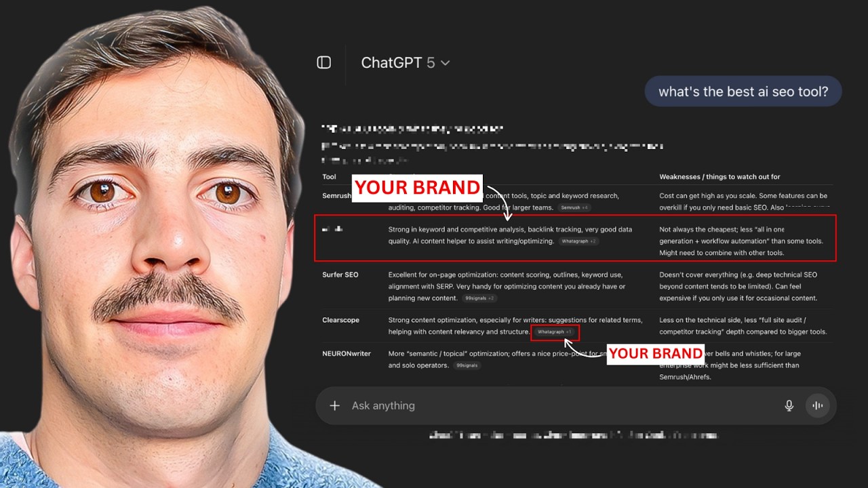Click the "Excellent for on-page optimization" description
This screenshot has width=868, height=488.
click(507, 286)
